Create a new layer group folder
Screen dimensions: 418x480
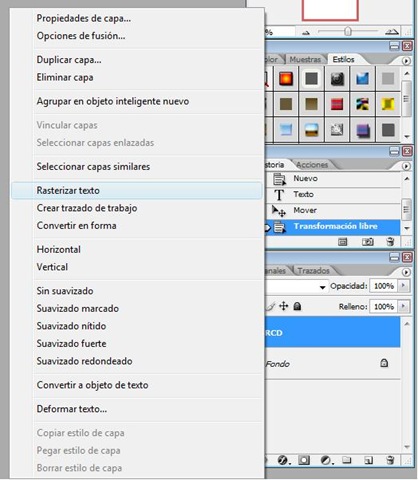point(347,461)
